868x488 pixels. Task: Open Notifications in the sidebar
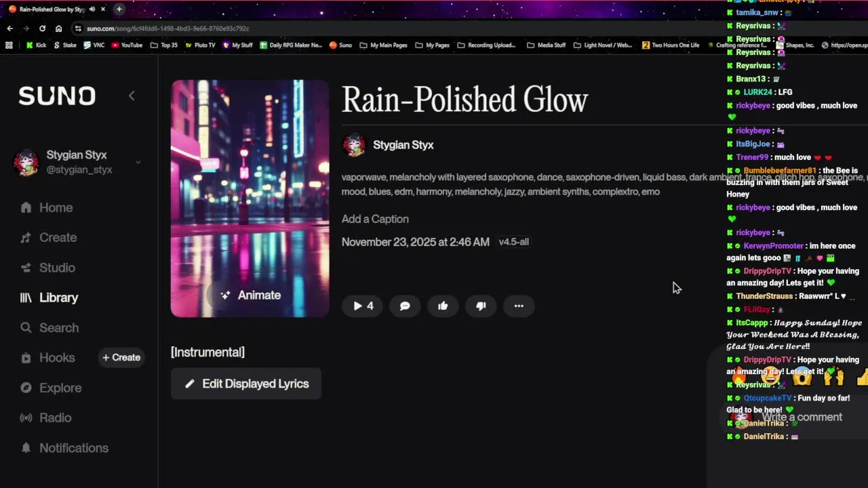pyautogui.click(x=64, y=448)
